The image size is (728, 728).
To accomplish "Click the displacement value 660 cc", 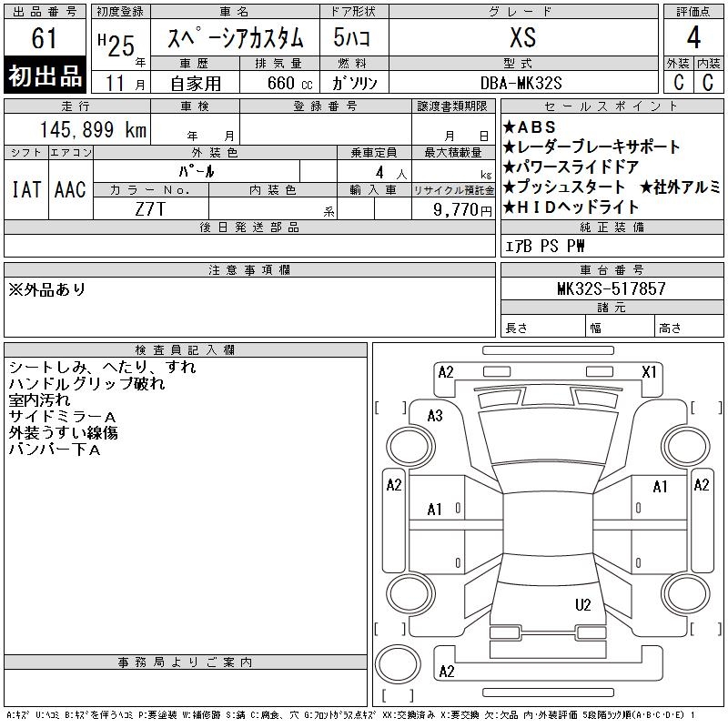I will (290, 84).
